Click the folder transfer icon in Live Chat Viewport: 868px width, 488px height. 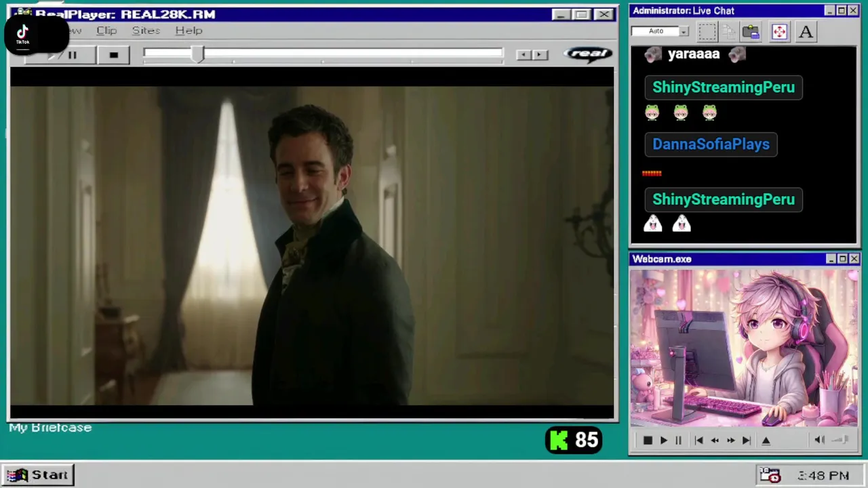click(x=751, y=31)
